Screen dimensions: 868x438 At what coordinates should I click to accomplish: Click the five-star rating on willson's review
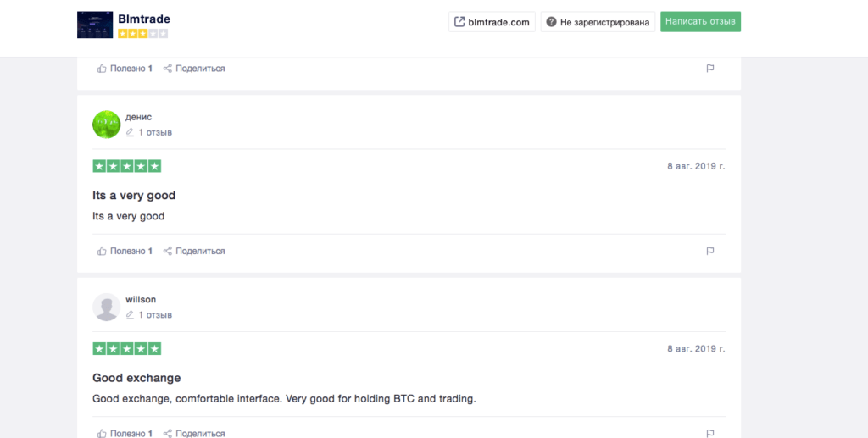[126, 348]
